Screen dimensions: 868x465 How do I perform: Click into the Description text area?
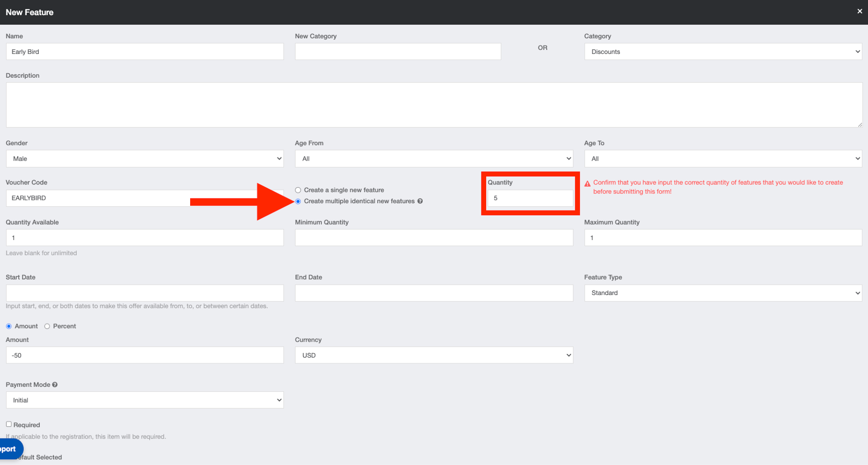[x=434, y=105]
